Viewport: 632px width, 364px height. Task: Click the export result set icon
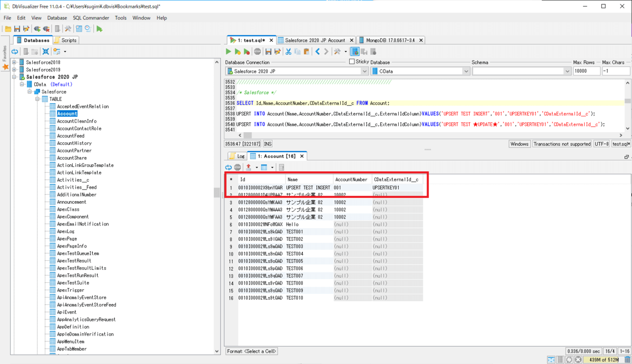[249, 168]
